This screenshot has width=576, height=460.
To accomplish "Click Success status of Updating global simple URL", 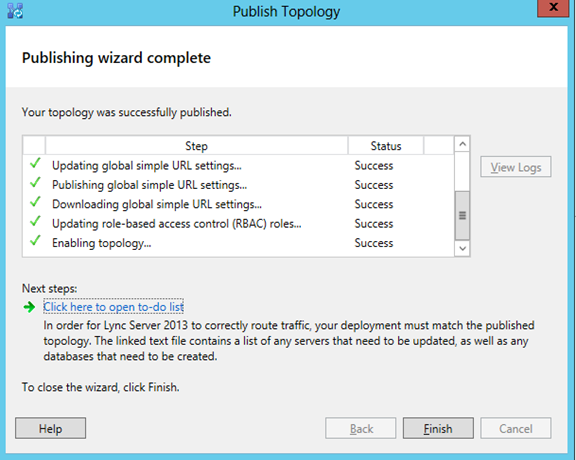I will click(x=374, y=165).
